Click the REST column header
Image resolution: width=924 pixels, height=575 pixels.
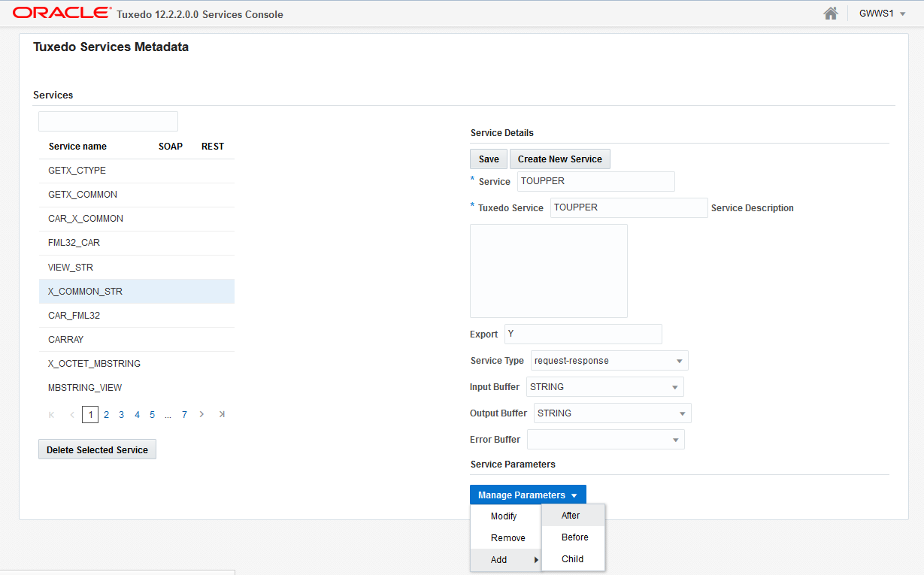(213, 147)
